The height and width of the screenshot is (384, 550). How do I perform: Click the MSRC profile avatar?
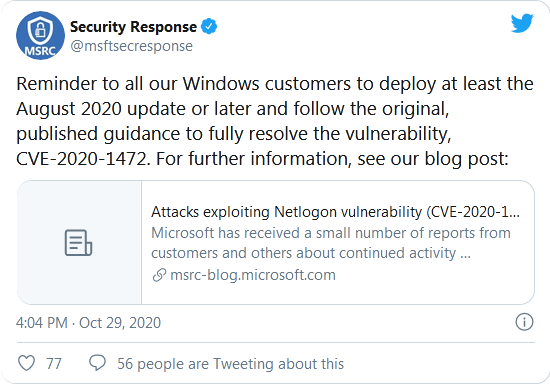[x=40, y=35]
